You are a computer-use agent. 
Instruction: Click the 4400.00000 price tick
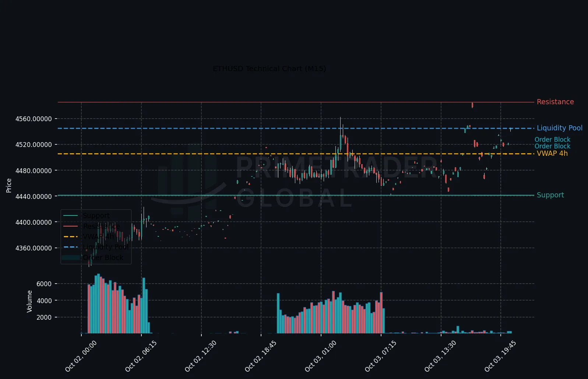pyautogui.click(x=34, y=222)
